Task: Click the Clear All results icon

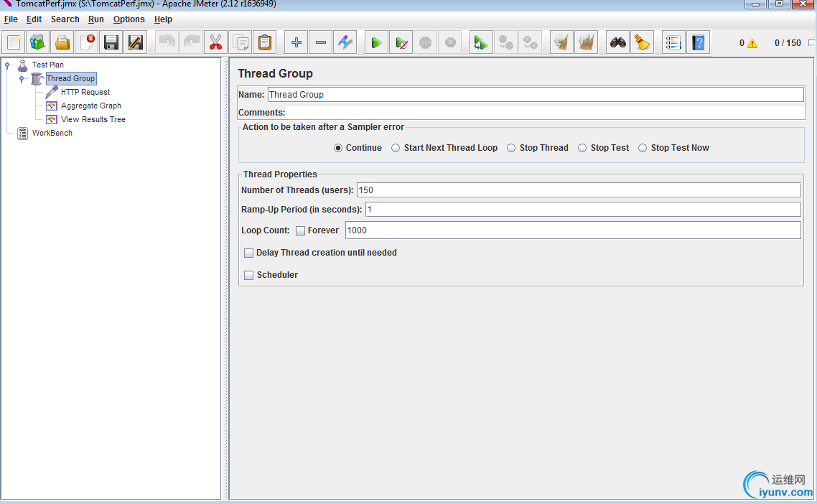Action: pos(586,42)
